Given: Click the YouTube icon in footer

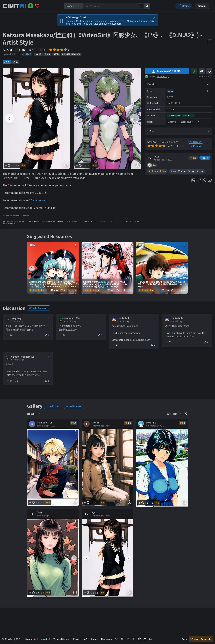Looking at the screenshot, I should (134, 639).
